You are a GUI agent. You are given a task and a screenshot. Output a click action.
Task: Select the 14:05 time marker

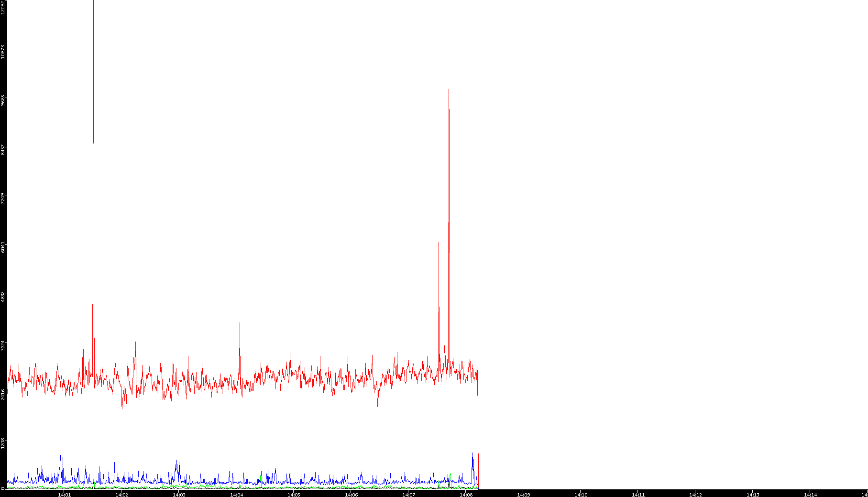click(294, 494)
